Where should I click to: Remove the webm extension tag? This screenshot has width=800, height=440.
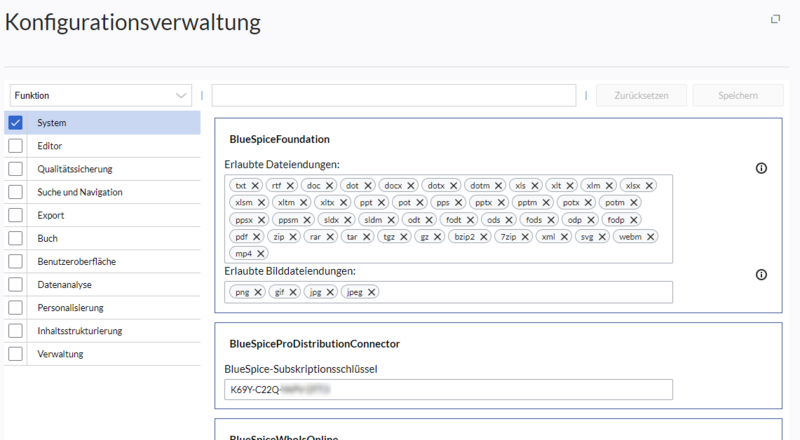651,237
